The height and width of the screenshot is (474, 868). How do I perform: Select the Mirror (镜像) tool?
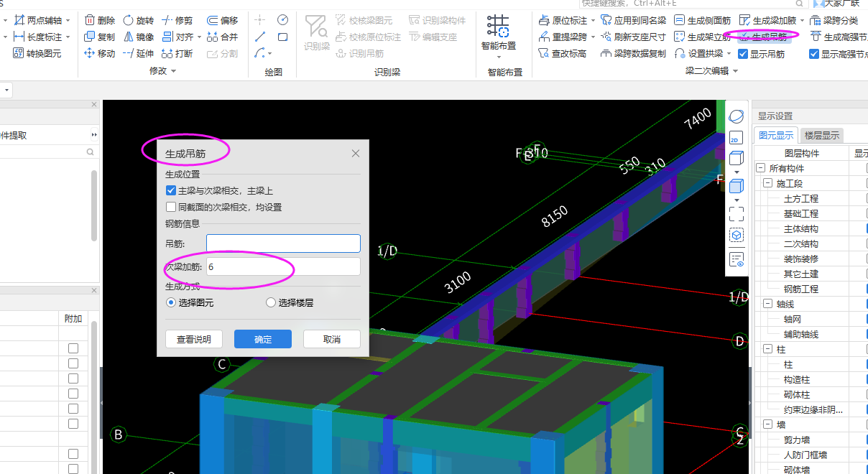tap(138, 37)
